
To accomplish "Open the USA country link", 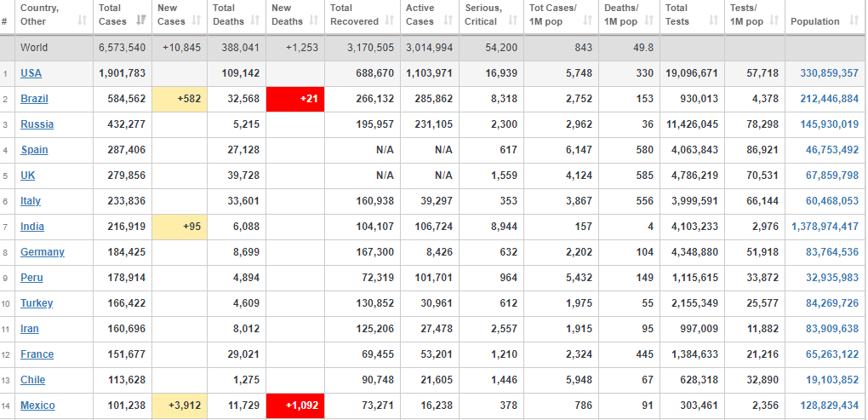I will coord(31,73).
